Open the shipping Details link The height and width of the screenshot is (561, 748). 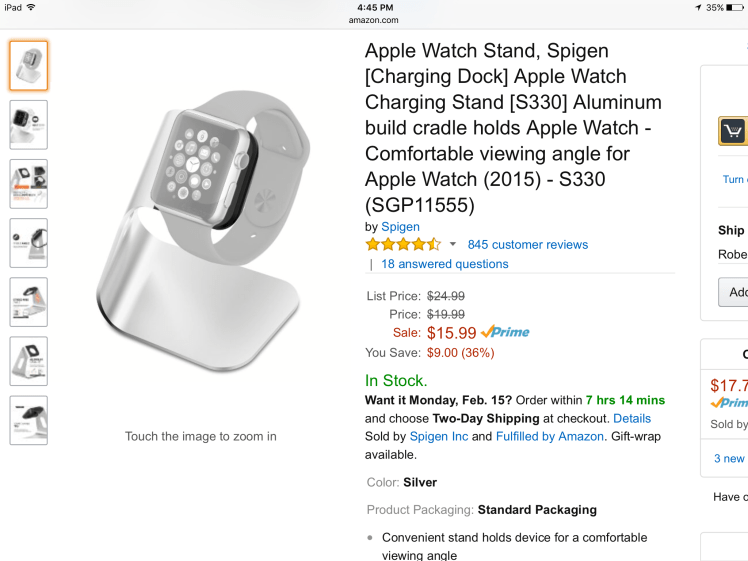pos(631,418)
